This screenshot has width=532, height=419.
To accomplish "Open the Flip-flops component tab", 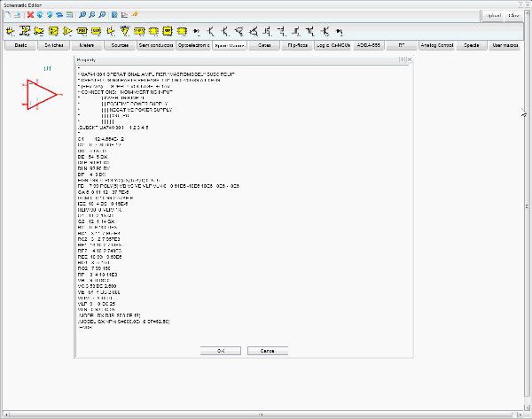I will point(297,45).
